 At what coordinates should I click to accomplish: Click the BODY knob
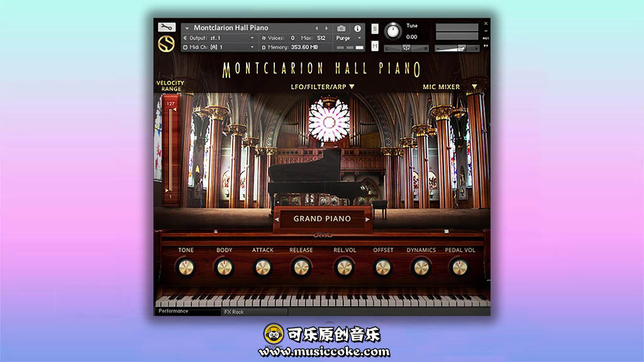click(225, 268)
